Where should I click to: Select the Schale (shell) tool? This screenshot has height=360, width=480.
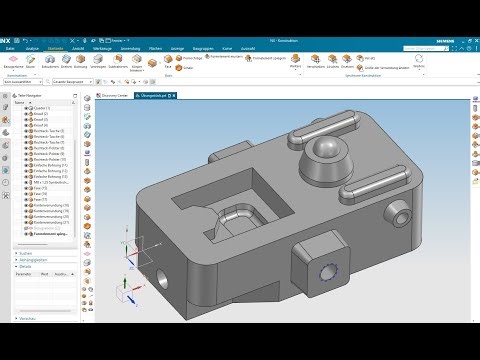pyautogui.click(x=184, y=68)
